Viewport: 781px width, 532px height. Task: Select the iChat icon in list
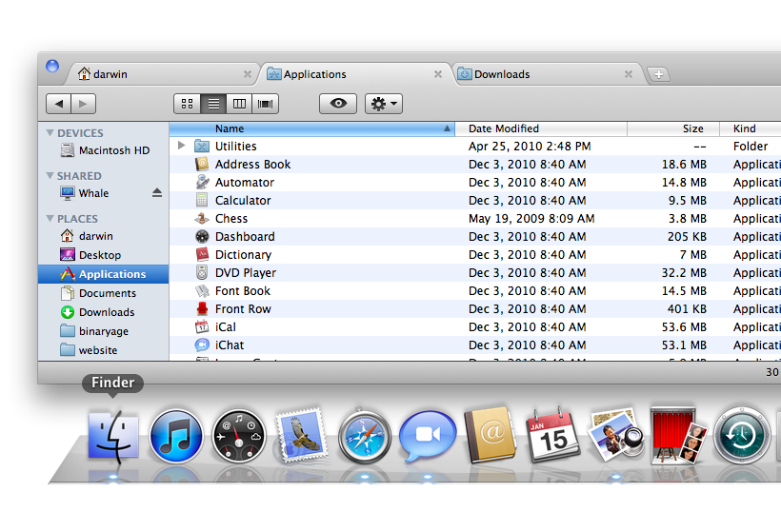tap(202, 345)
